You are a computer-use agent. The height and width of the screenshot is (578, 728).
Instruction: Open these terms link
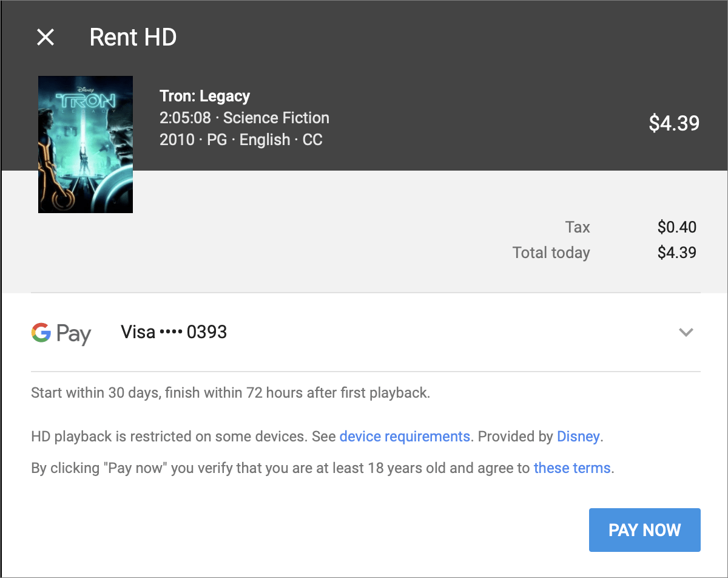[x=572, y=467]
